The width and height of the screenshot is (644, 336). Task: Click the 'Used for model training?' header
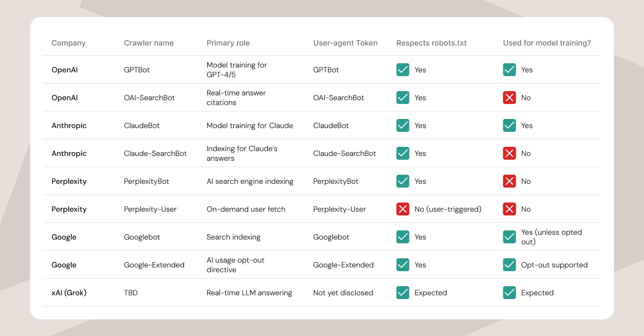[547, 43]
